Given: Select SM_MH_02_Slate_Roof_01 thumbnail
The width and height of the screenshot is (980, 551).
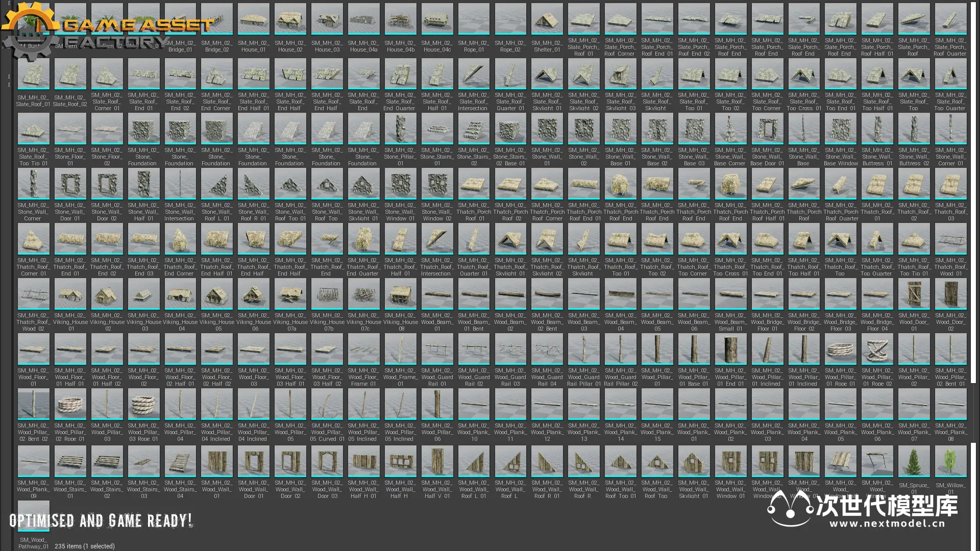Looking at the screenshot, I should 33,74.
